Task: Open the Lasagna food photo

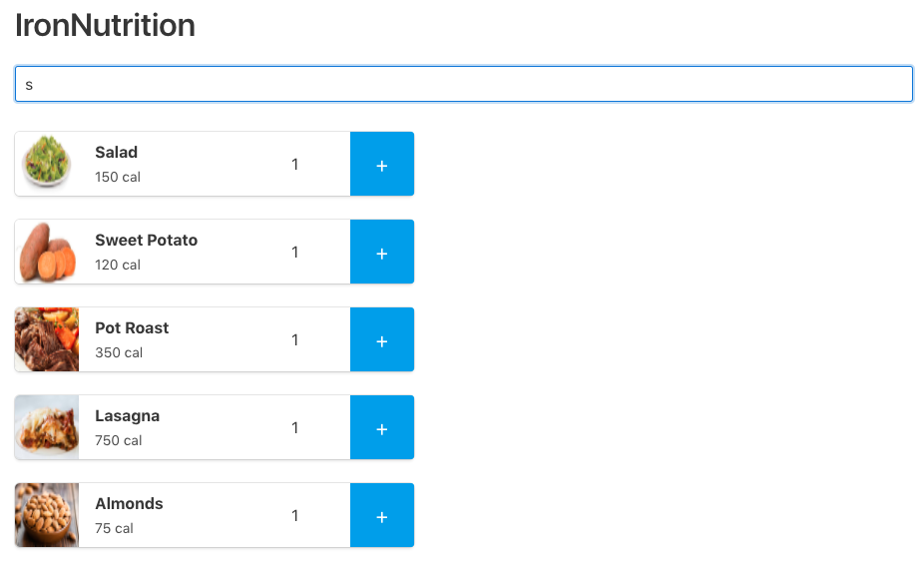Action: [x=47, y=428]
